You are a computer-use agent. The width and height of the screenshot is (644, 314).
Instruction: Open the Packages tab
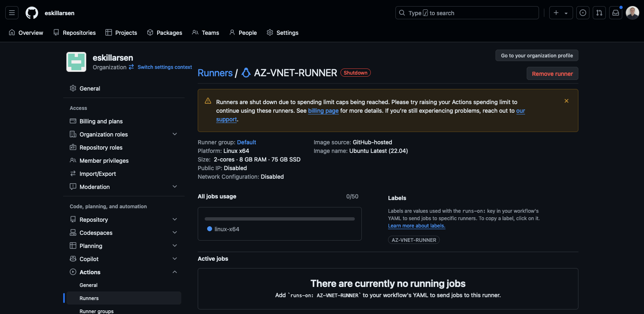coord(164,33)
